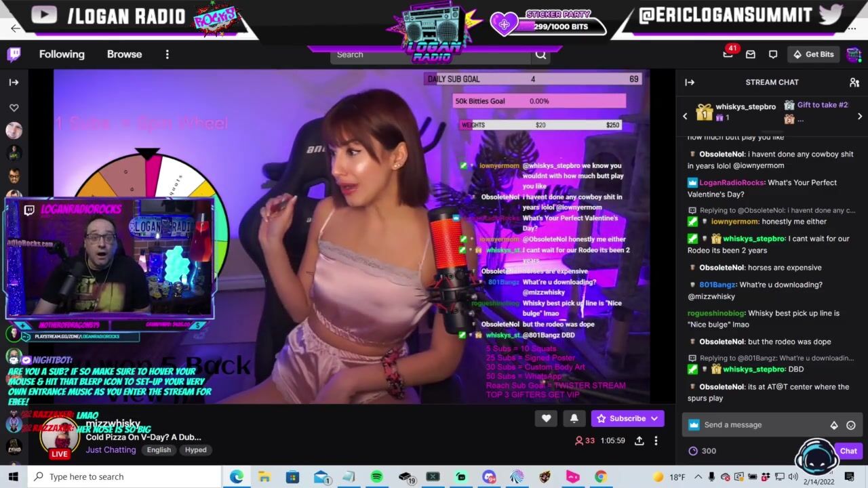Open the whispers chat bubble icon
This screenshot has height=488, width=868.
[772, 54]
